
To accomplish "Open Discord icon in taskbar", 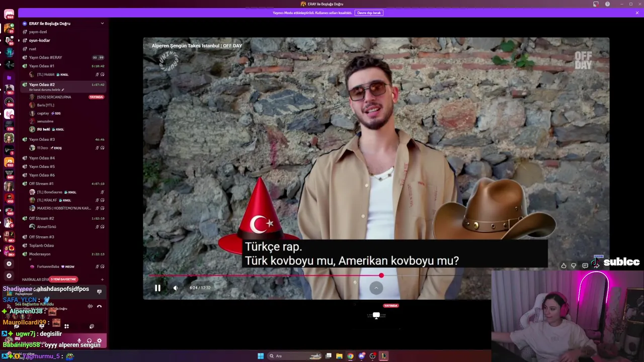I will [361, 356].
